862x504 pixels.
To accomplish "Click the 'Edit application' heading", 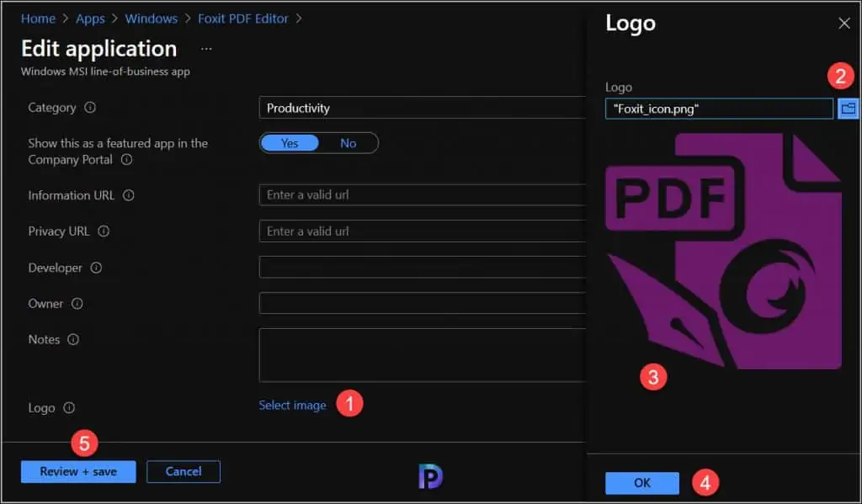I will (99, 48).
